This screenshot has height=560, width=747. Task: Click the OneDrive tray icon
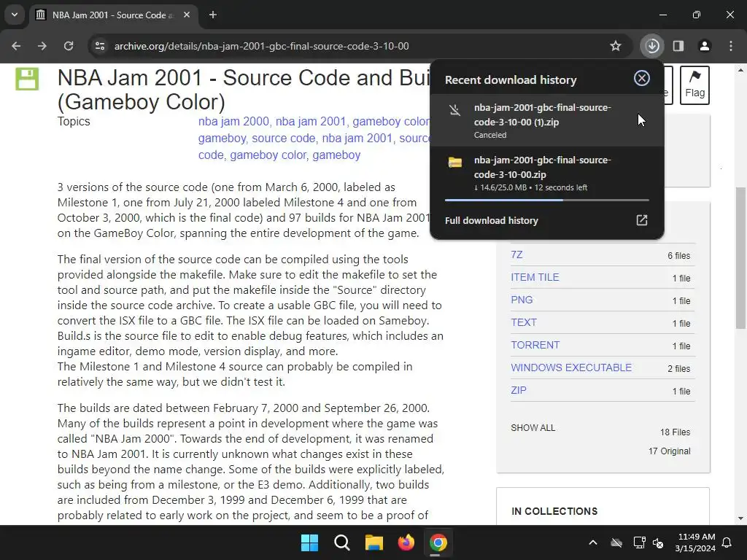tap(616, 542)
